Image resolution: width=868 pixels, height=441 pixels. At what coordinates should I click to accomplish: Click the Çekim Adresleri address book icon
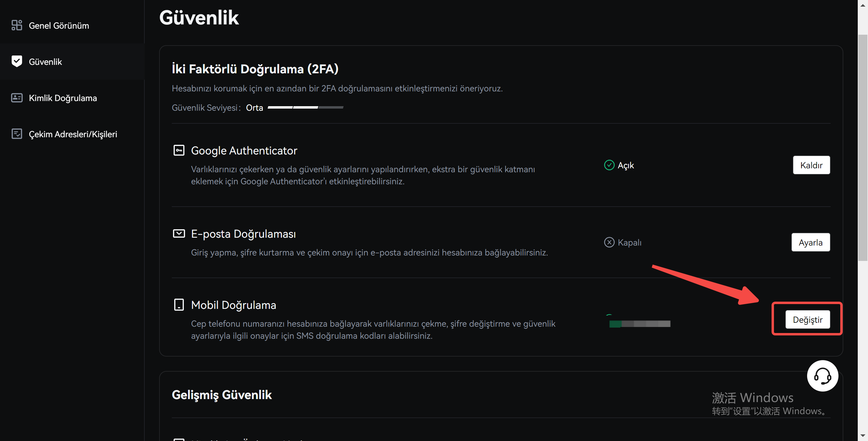click(x=17, y=134)
